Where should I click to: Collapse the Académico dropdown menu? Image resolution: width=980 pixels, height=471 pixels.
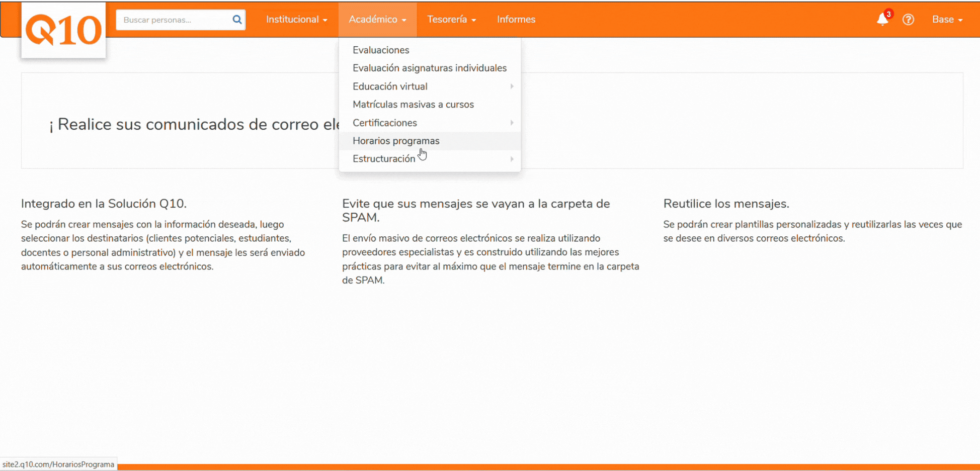point(377,19)
